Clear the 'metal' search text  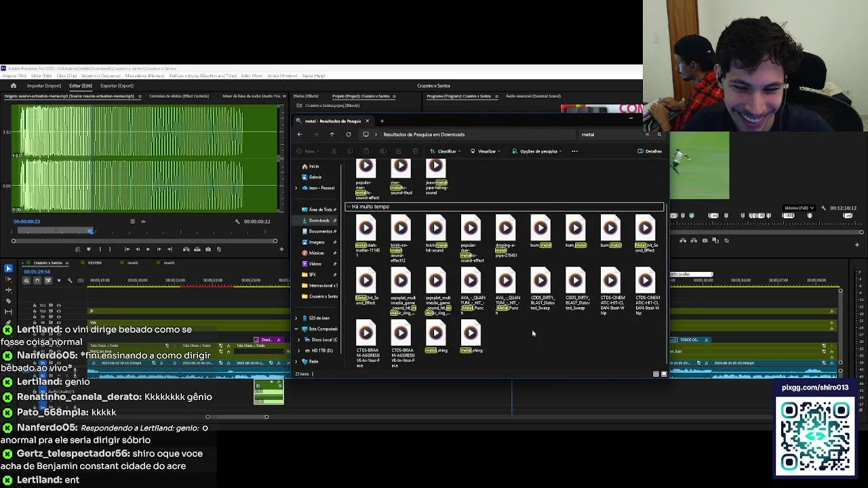point(647,134)
